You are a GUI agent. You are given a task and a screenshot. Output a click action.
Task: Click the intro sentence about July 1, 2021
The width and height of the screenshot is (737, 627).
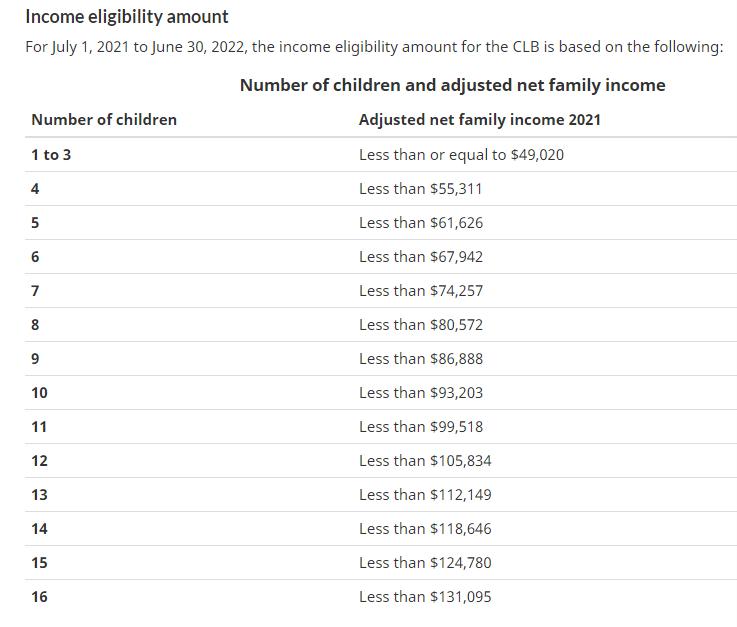tap(374, 48)
